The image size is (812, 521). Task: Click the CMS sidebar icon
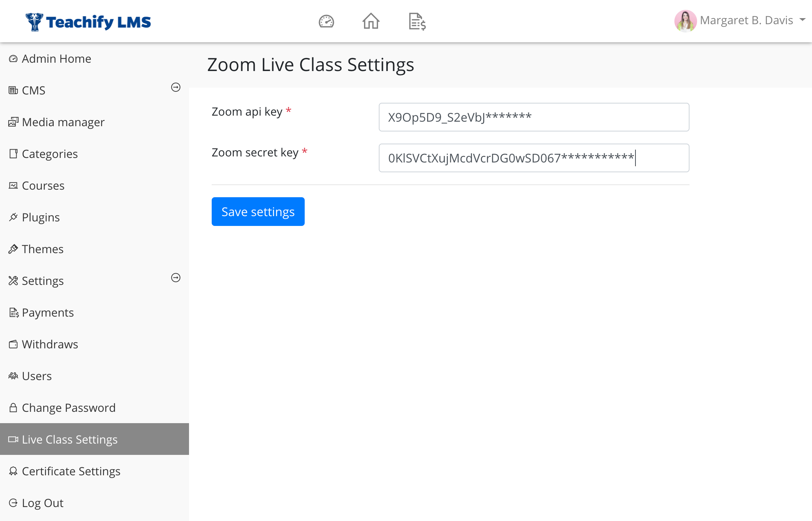[13, 90]
